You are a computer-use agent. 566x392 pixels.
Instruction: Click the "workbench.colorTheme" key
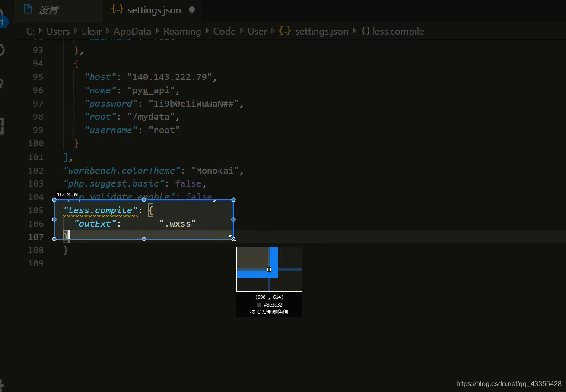coord(121,170)
